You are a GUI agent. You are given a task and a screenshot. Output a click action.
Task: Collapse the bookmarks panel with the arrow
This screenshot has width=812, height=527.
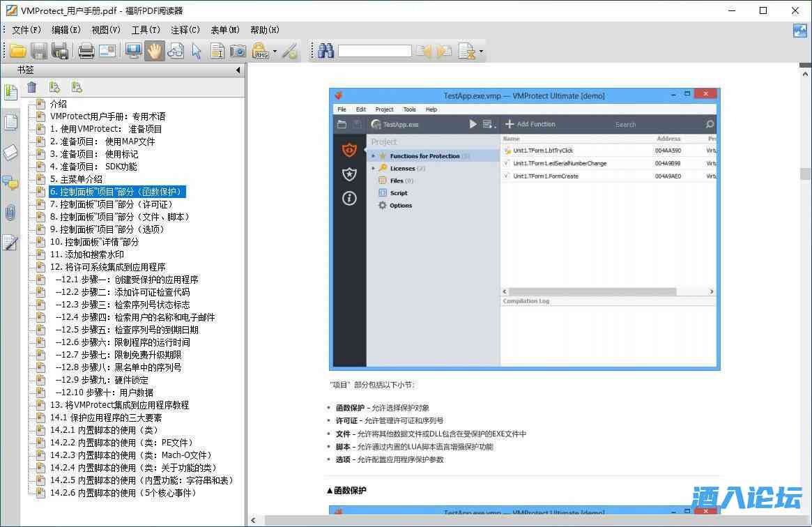coord(238,70)
